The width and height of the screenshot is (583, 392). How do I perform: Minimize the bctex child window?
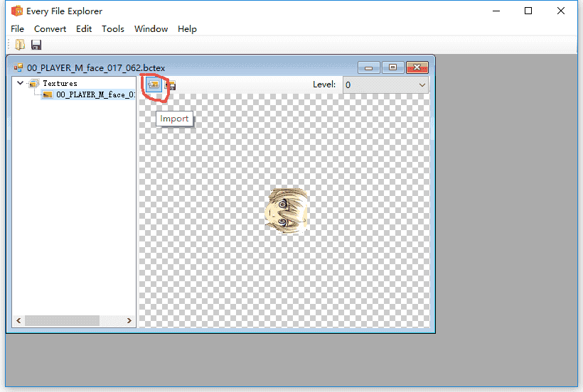pyautogui.click(x=368, y=67)
